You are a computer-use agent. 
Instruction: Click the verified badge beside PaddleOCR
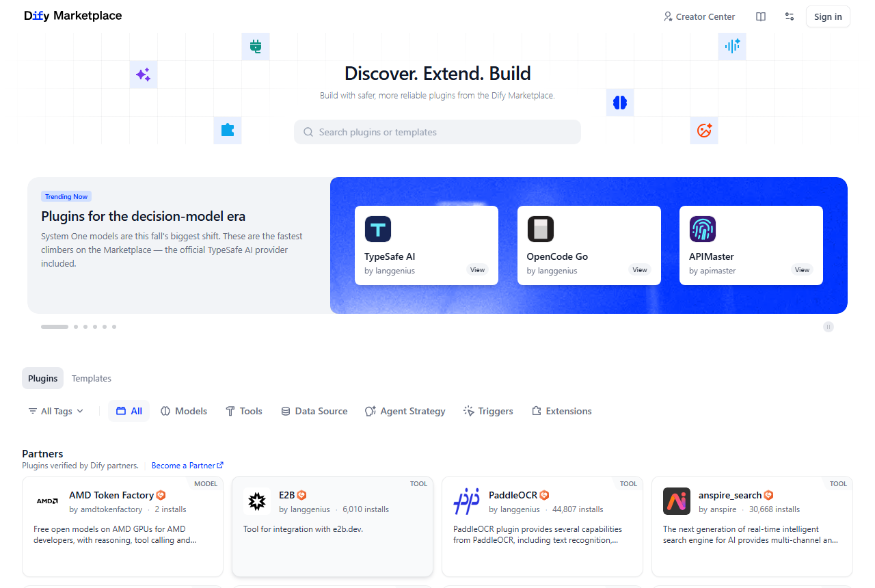(544, 495)
